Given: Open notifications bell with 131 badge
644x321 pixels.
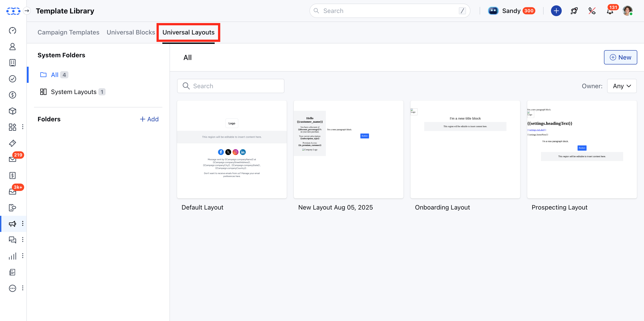Looking at the screenshot, I should (610, 11).
